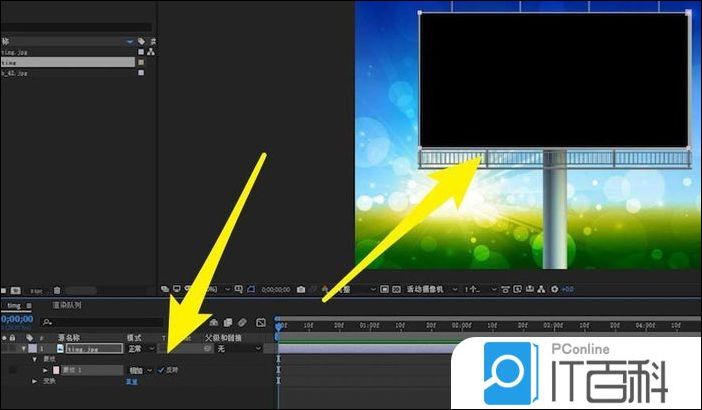The height and width of the screenshot is (410, 702).
Task: Click the graph editor icon in timeline
Action: coord(261,322)
